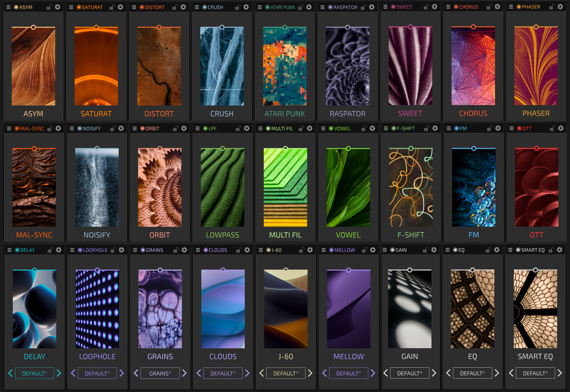Open the settings gear on the DELAY module

point(58,249)
